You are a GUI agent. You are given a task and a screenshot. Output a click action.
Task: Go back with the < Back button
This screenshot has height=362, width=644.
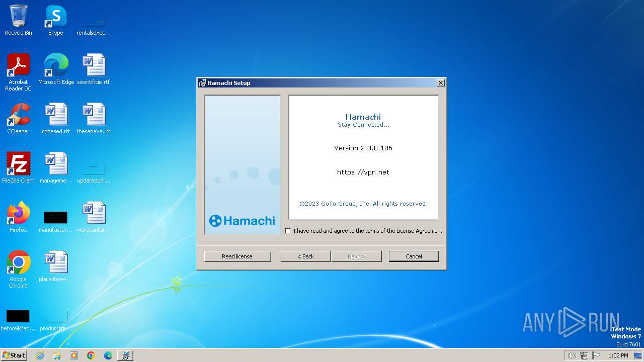pyautogui.click(x=305, y=256)
